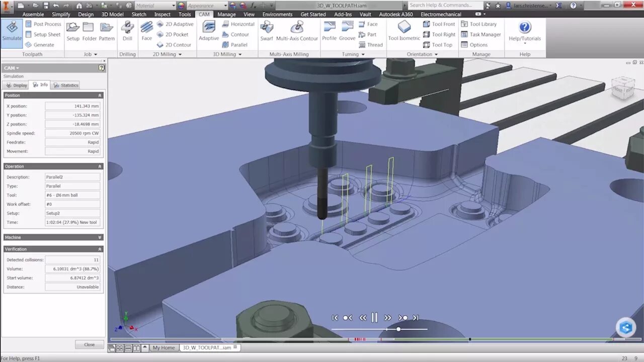Screen dimensions: 644x362
Task: Switch to Tool Front orientation
Action: coord(439,24)
